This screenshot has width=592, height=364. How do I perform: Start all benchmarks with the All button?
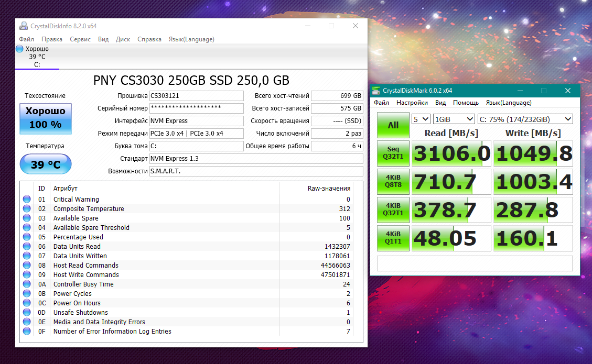(393, 125)
